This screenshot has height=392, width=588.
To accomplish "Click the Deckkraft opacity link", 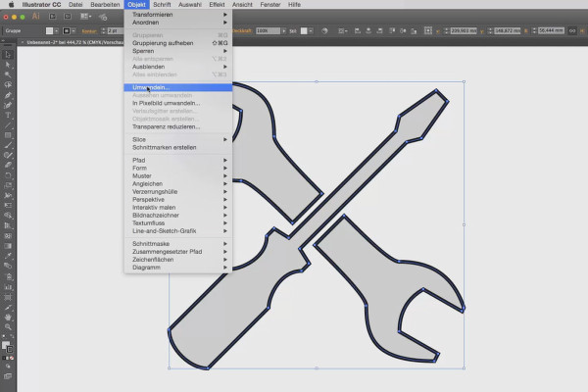I will (241, 30).
